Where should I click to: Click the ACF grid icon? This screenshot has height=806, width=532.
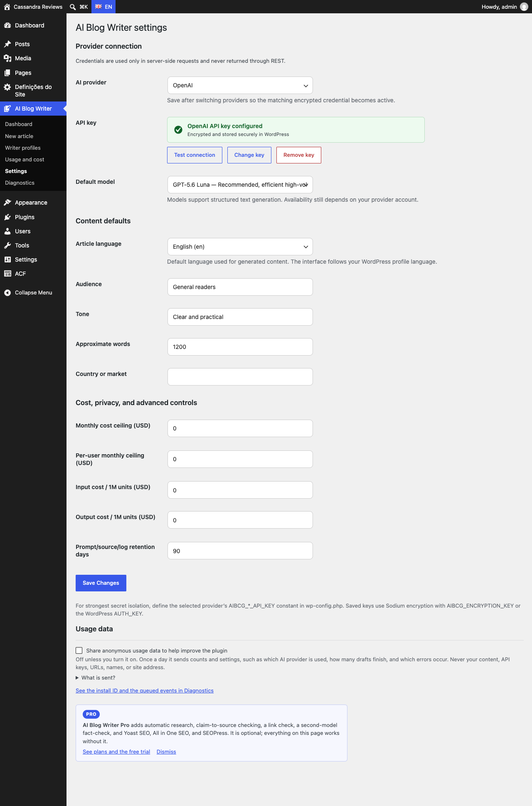pyautogui.click(x=7, y=274)
